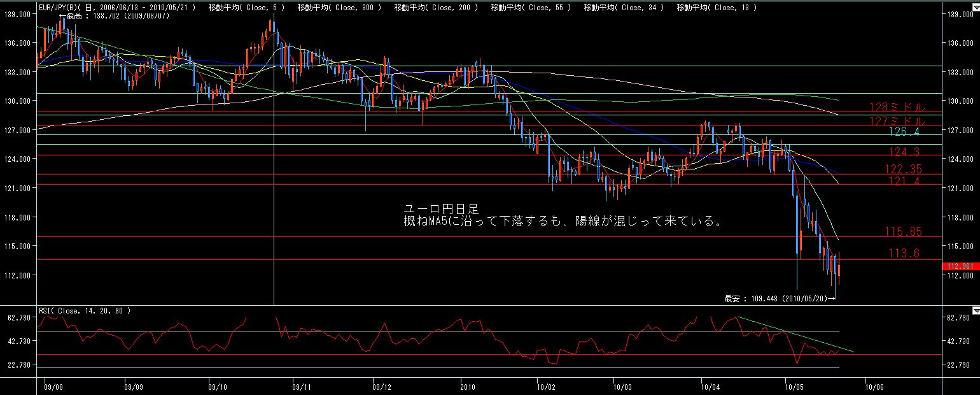Click the 127ミドル line annotation
The height and width of the screenshot is (395, 980).
897,121
